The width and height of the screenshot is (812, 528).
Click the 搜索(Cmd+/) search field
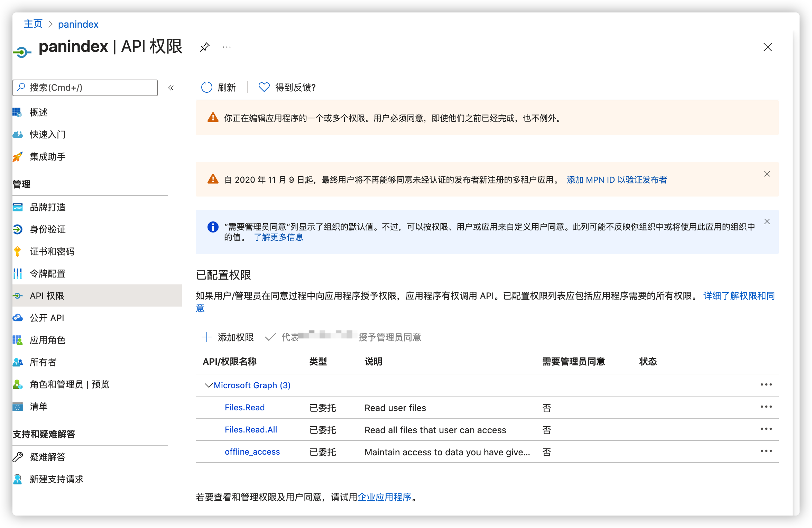tap(85, 88)
